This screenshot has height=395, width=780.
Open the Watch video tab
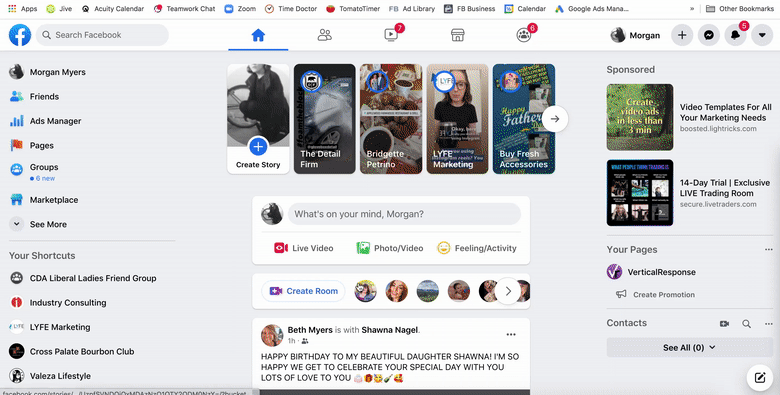click(391, 35)
